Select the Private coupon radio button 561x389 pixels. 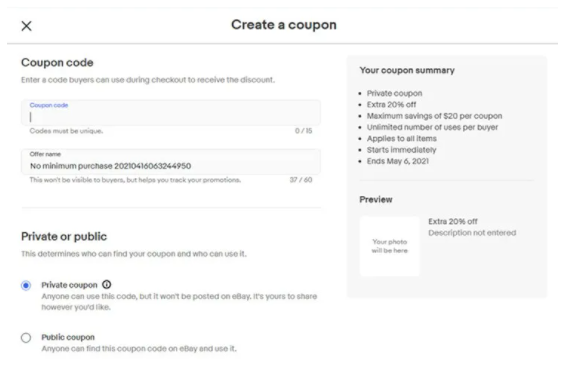(26, 285)
